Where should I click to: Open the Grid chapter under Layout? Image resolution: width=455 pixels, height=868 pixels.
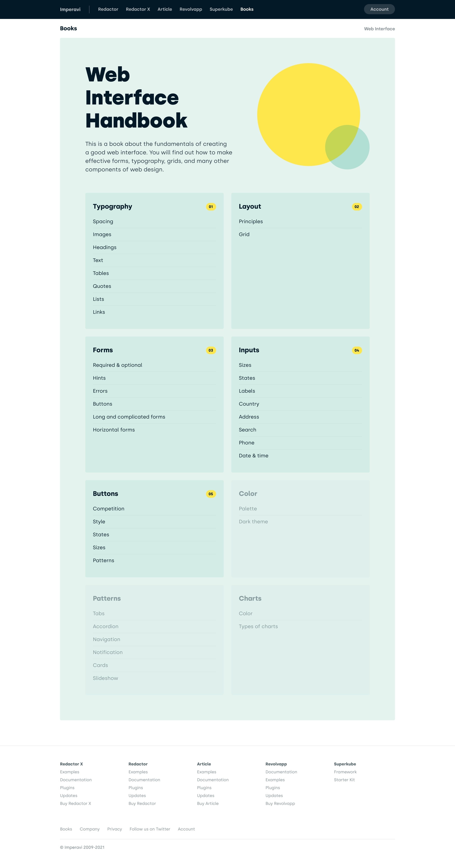pyautogui.click(x=244, y=234)
